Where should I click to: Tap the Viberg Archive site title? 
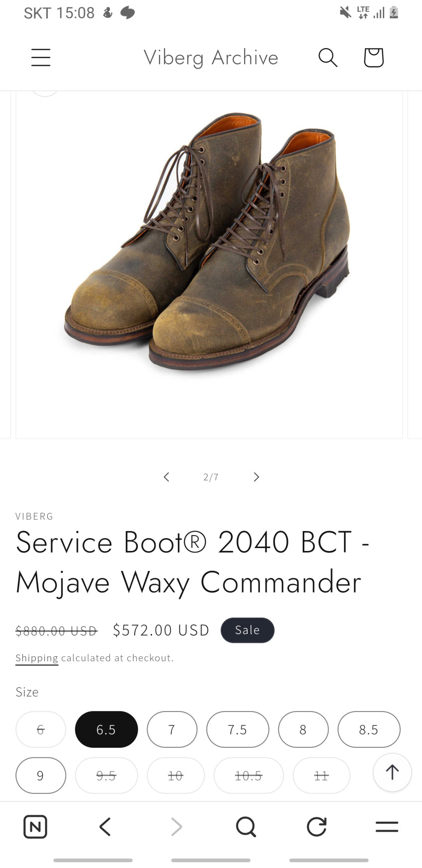[x=211, y=58]
